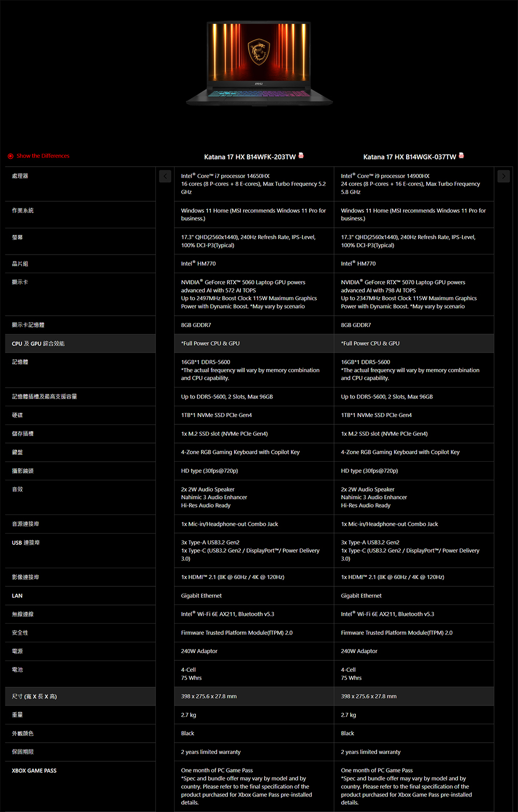
Task: Click the left arrow to see previous models
Action: [x=165, y=176]
